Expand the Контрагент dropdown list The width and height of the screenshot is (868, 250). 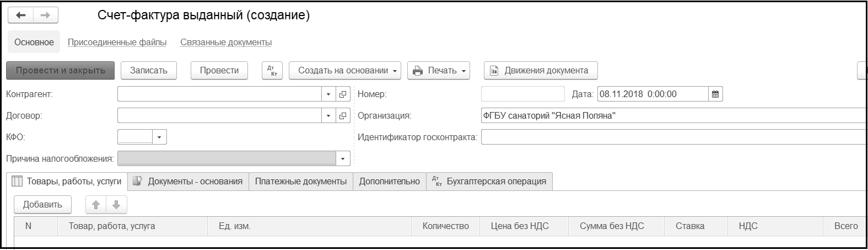coord(328,94)
